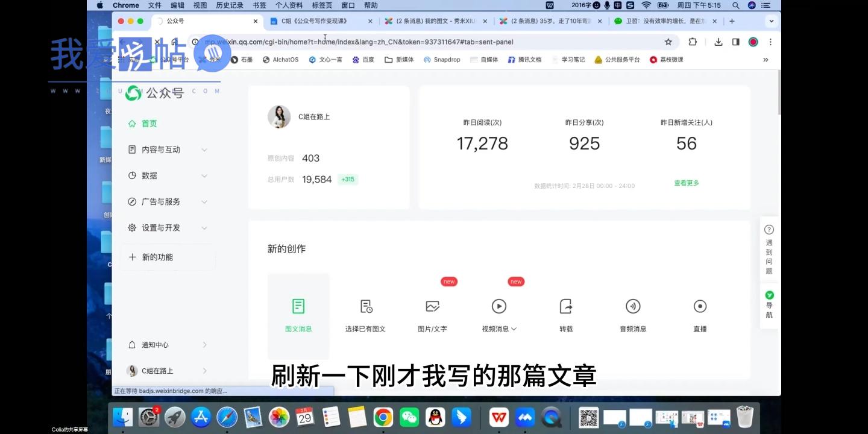This screenshot has width=868, height=434.
Task: Open the 百度 bookmark
Action: [x=363, y=60]
